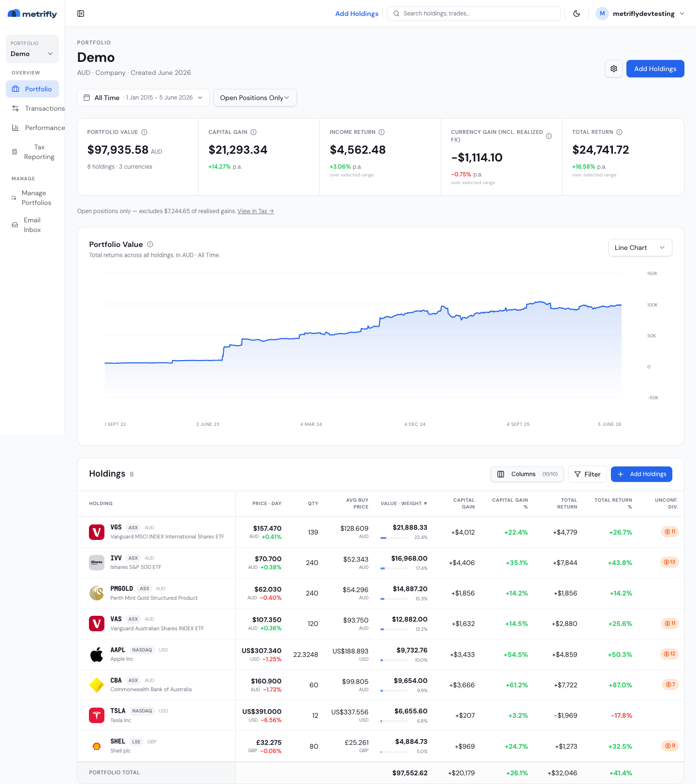696x784 pixels.
Task: Sort by Capital Gain % column header
Action: coord(510,504)
